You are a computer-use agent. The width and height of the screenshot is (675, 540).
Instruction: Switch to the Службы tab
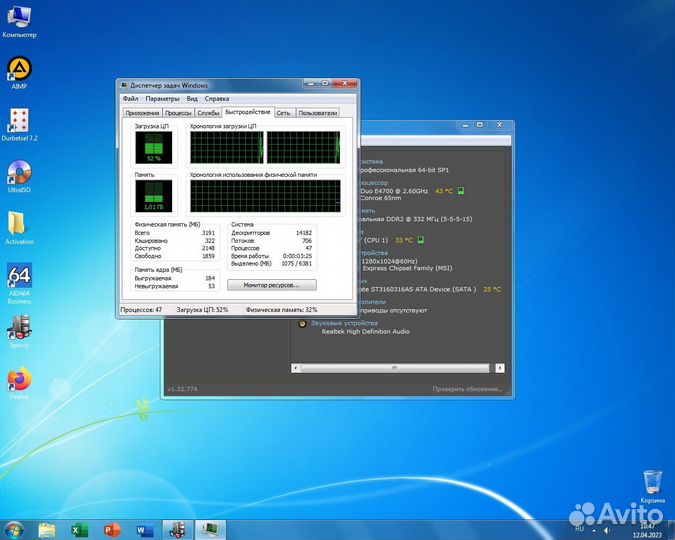208,113
